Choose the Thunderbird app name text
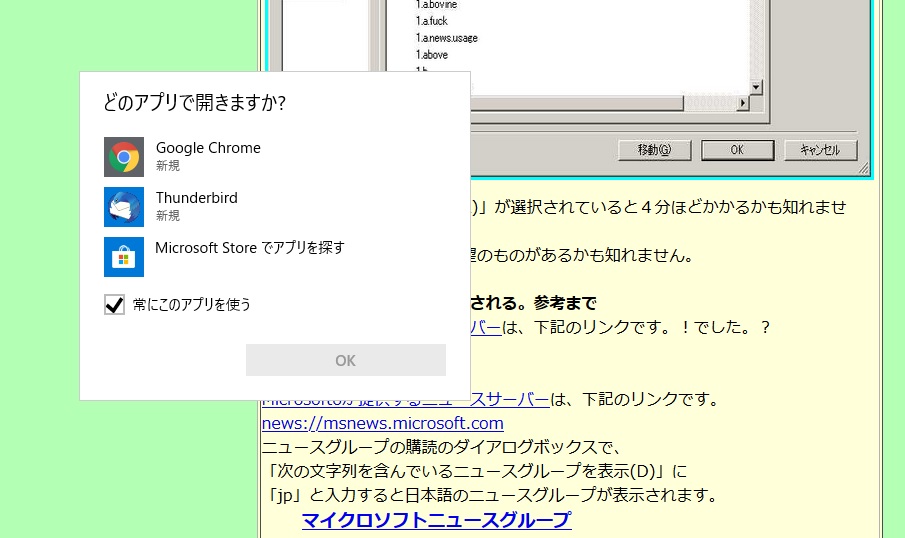This screenshot has height=538, width=905. pyautogui.click(x=197, y=198)
